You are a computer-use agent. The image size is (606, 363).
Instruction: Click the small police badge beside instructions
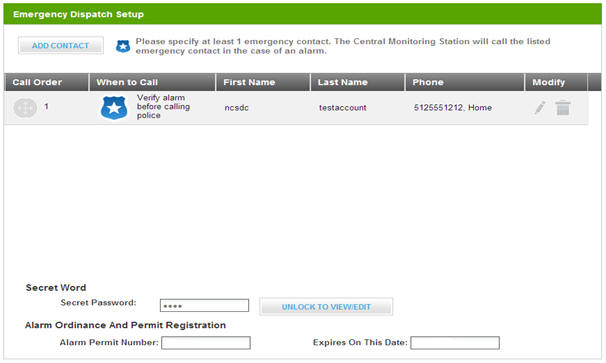(x=123, y=46)
